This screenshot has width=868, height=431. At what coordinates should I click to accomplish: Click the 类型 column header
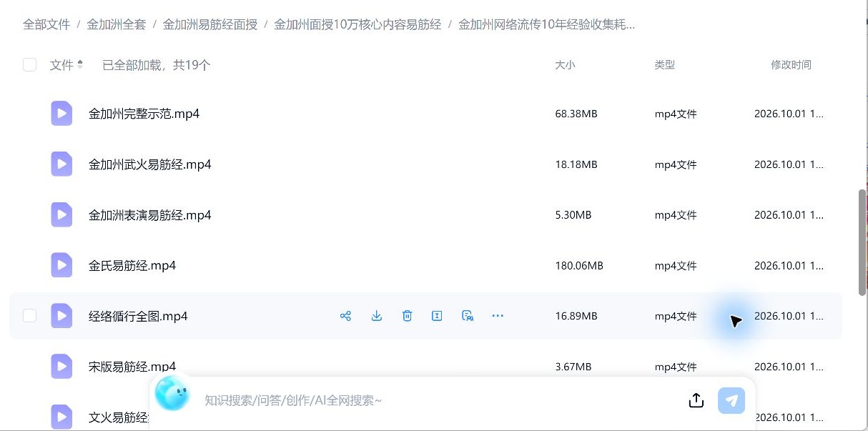pos(664,65)
